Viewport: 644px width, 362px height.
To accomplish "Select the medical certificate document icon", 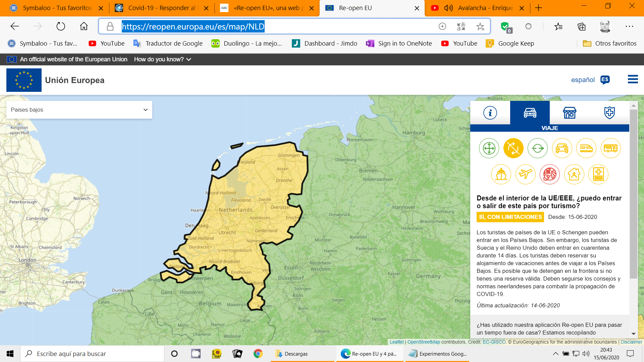I will pos(598,174).
